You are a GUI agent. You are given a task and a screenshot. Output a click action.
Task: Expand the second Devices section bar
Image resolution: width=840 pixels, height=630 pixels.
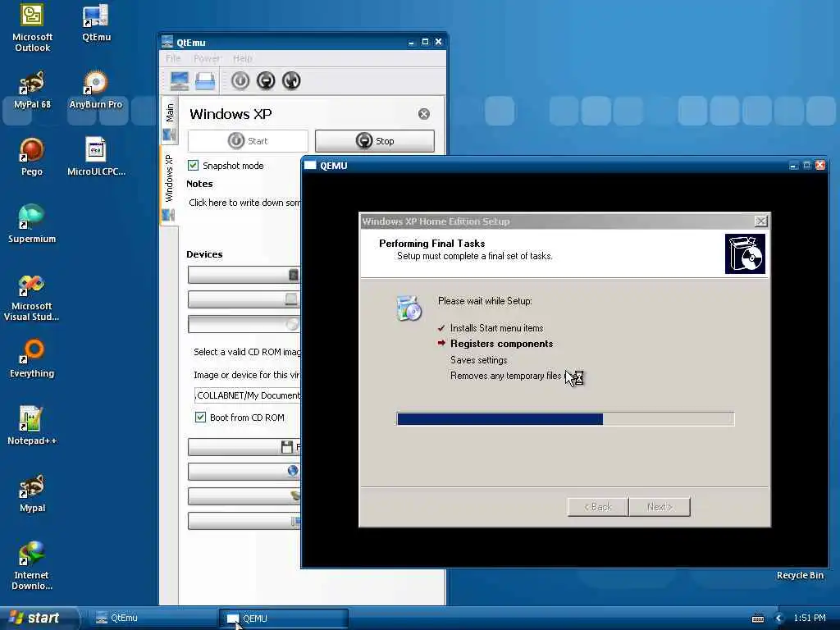[x=244, y=299]
